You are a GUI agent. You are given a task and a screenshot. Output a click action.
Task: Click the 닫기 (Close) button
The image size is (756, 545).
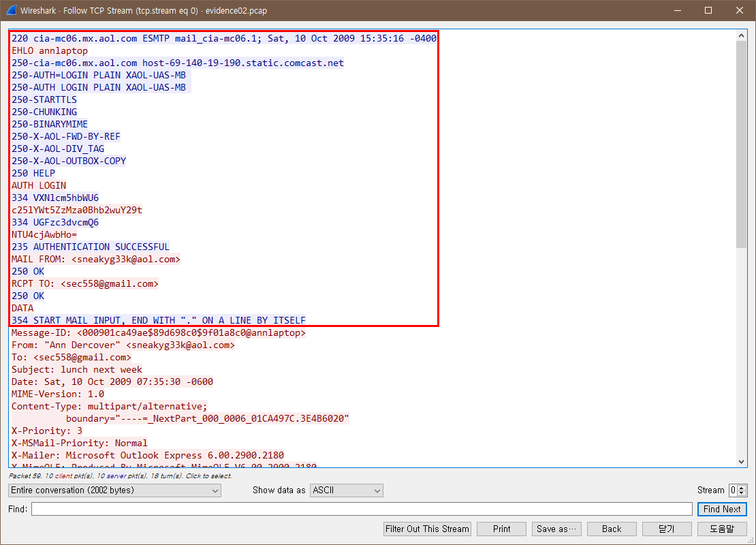tap(667, 529)
